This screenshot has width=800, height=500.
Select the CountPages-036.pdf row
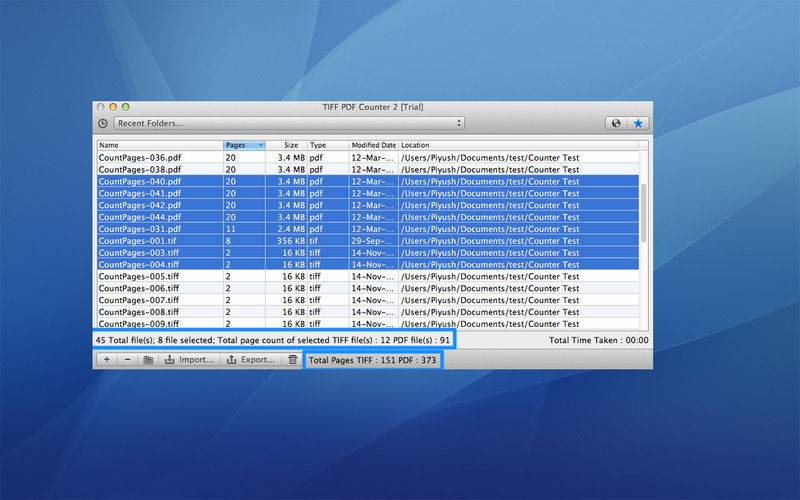tap(368, 158)
